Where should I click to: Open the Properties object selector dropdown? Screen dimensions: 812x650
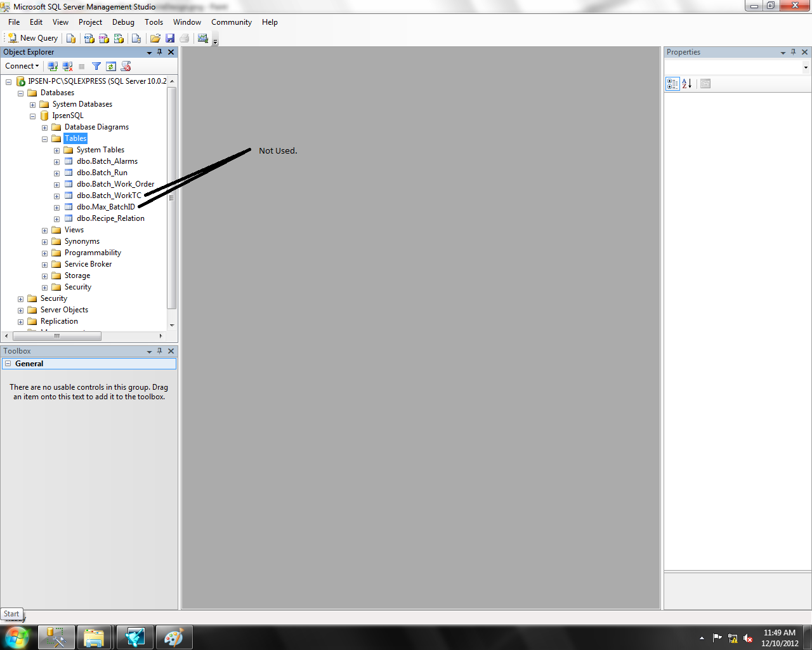coord(806,67)
